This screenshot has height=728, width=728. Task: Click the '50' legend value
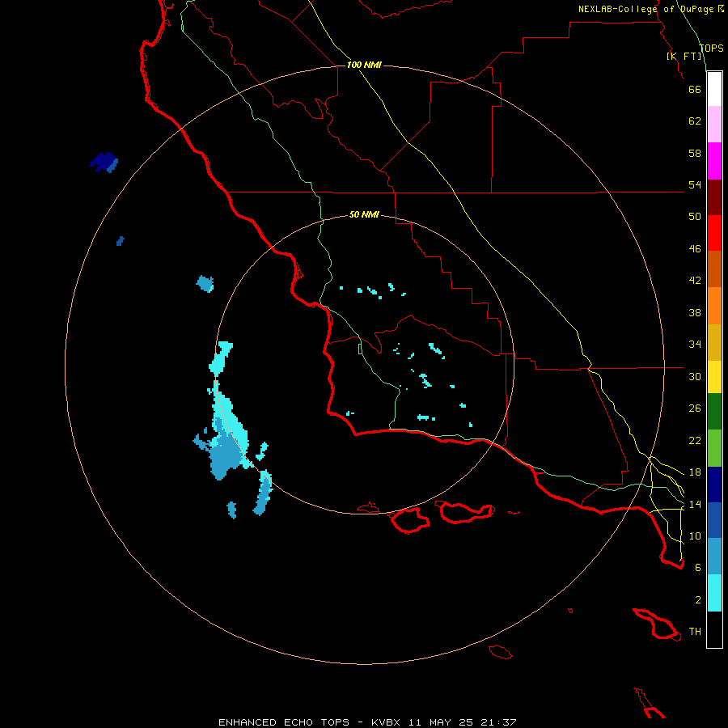coord(695,217)
